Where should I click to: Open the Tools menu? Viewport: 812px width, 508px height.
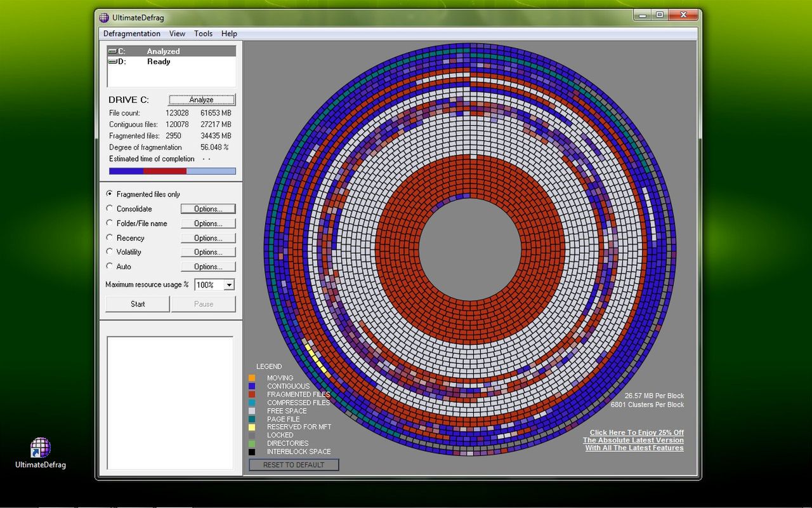pos(204,34)
